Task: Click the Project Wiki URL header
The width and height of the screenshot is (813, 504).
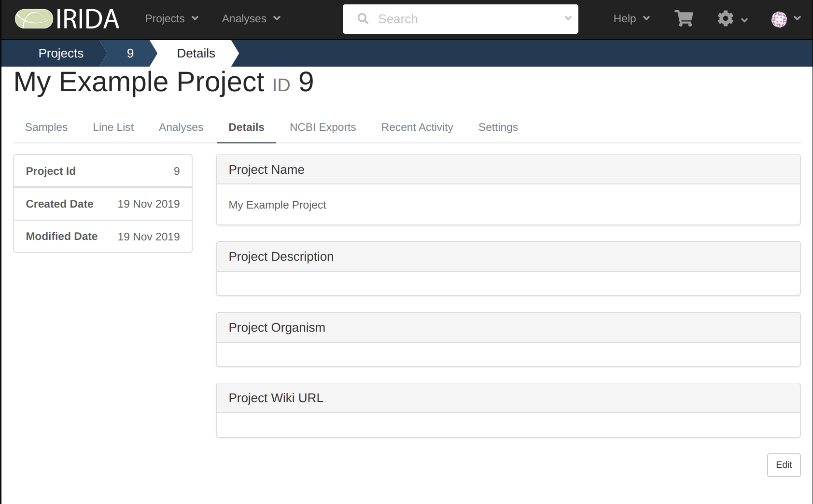Action: 508,398
